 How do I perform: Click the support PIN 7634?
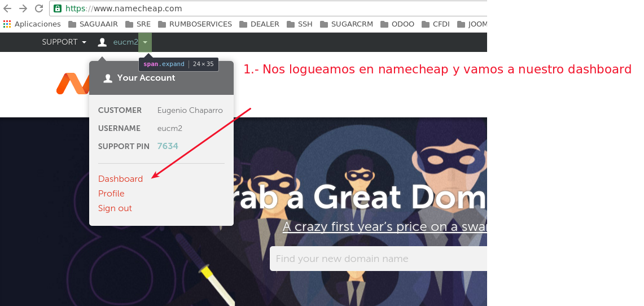(168, 146)
